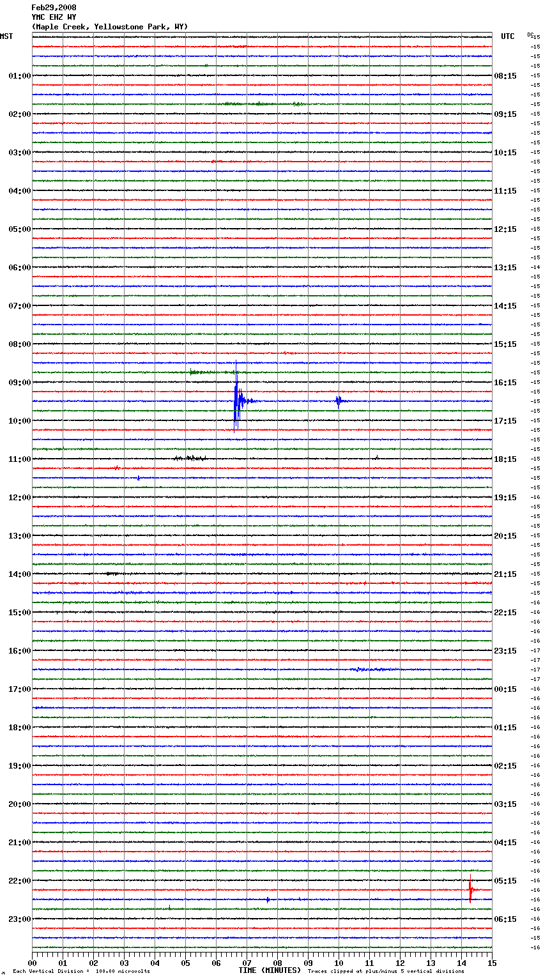Select the 11:00 MST time label
The image size is (543, 980).
click(20, 459)
